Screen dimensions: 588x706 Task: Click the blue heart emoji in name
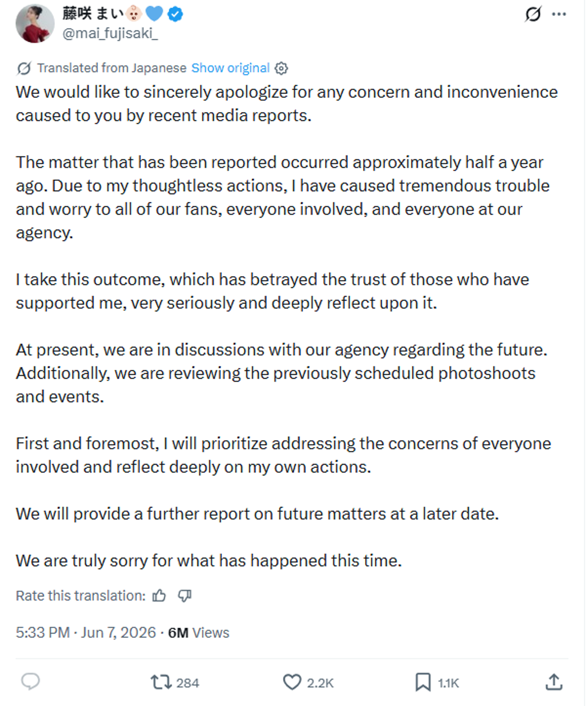point(154,14)
